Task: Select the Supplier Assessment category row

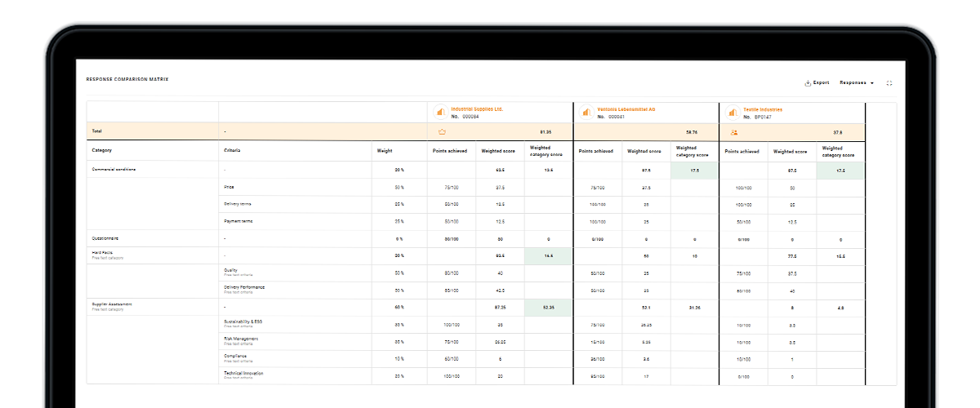Action: click(113, 304)
